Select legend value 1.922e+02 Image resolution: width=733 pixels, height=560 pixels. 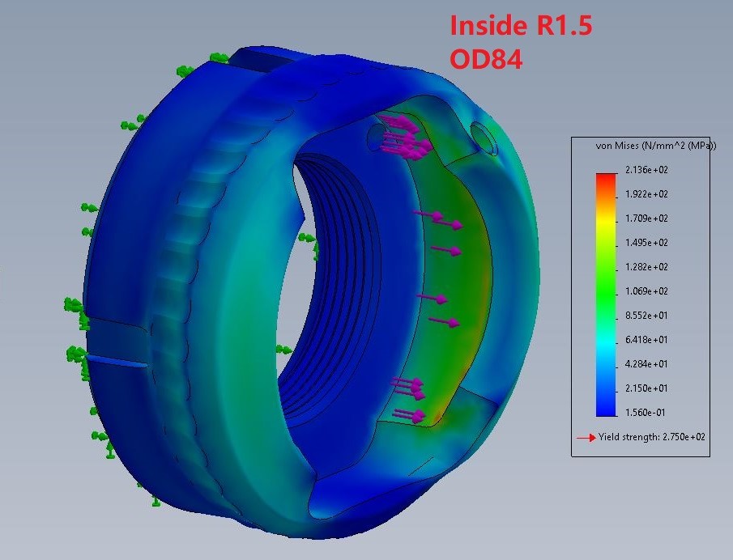pyautogui.click(x=646, y=194)
